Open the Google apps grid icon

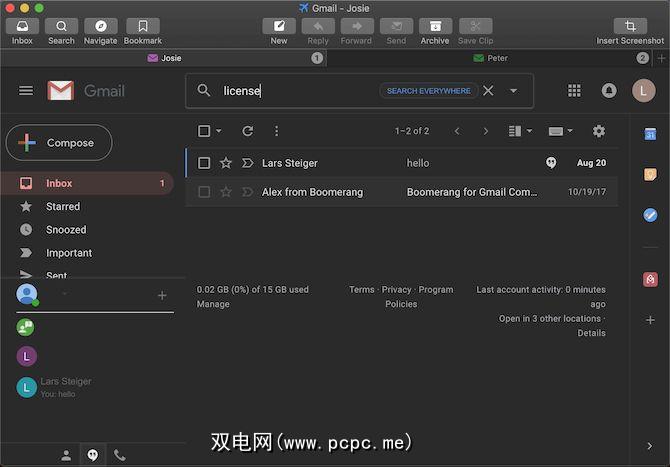coord(574,91)
